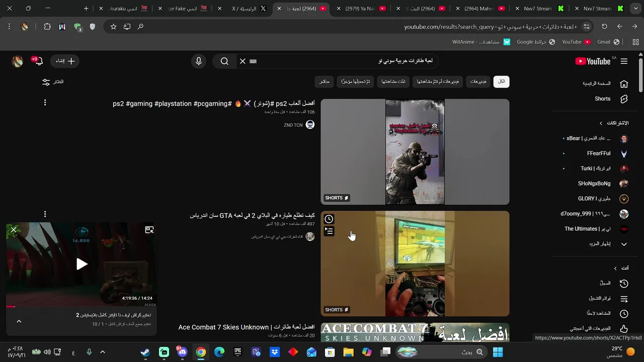Image resolution: width=644 pixels, height=362 pixels.
Task: Click the إنشاء create button
Action: (x=65, y=61)
